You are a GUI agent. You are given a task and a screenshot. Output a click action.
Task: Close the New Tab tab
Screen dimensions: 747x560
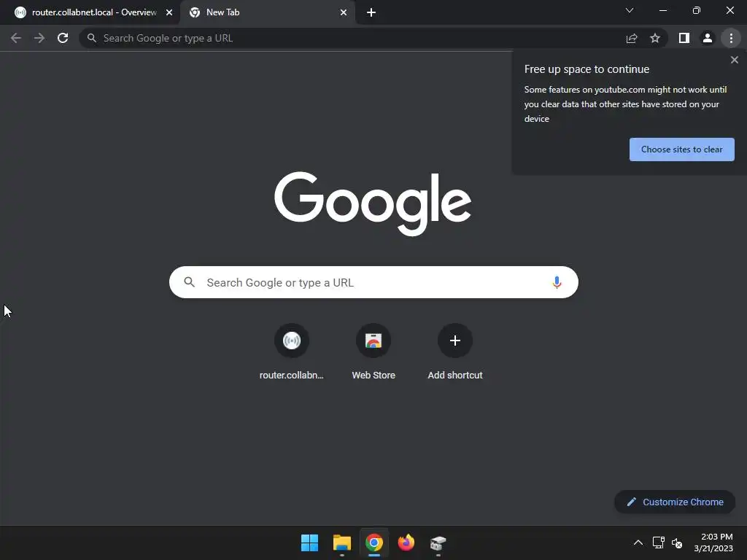pyautogui.click(x=344, y=12)
